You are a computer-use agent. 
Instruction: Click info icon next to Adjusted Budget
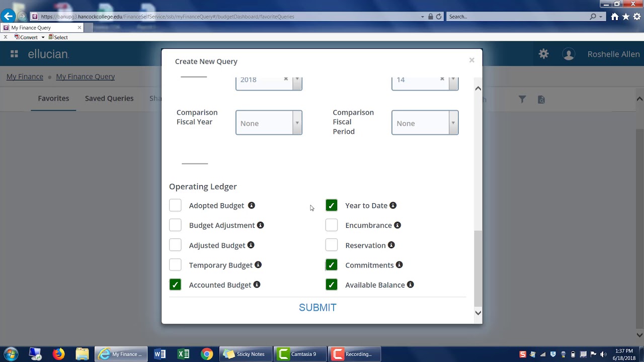click(x=251, y=245)
